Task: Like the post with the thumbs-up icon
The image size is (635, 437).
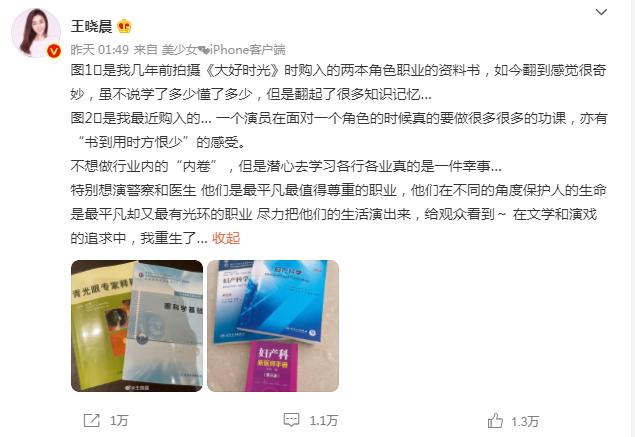Action: (495, 420)
